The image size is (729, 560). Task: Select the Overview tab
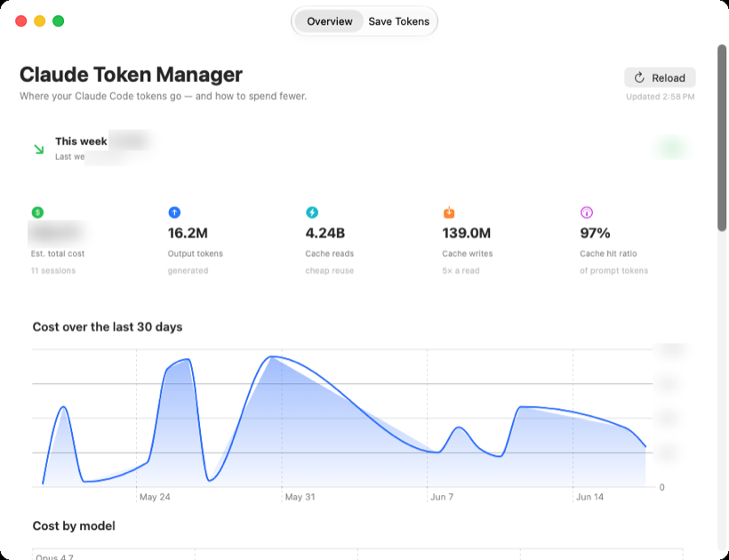[329, 21]
